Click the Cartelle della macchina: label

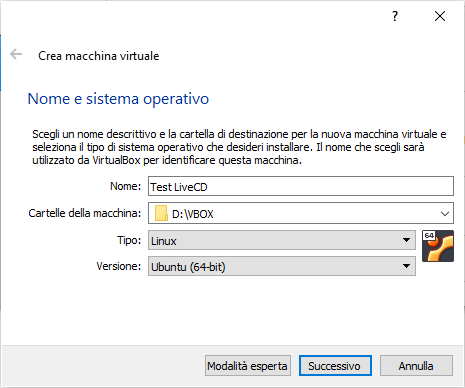click(85, 213)
